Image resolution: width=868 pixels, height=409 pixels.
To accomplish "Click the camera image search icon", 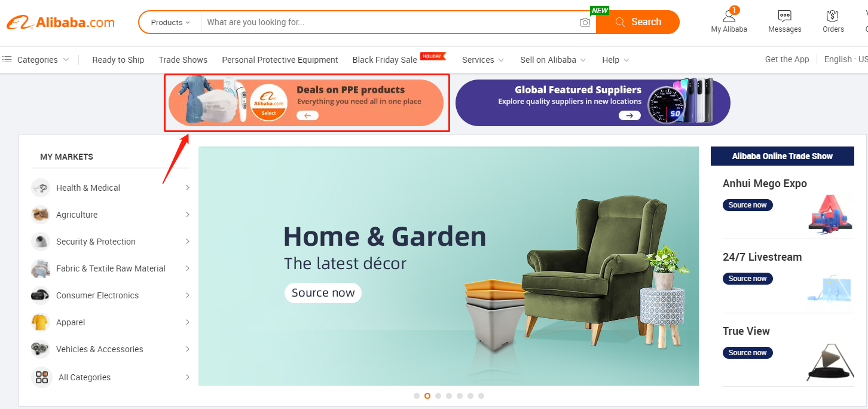I will point(585,22).
